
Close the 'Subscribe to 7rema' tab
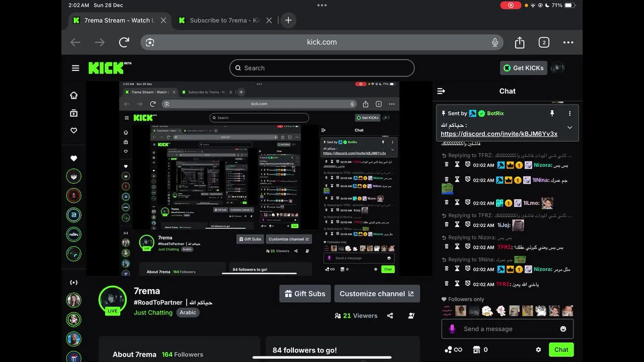(269, 20)
